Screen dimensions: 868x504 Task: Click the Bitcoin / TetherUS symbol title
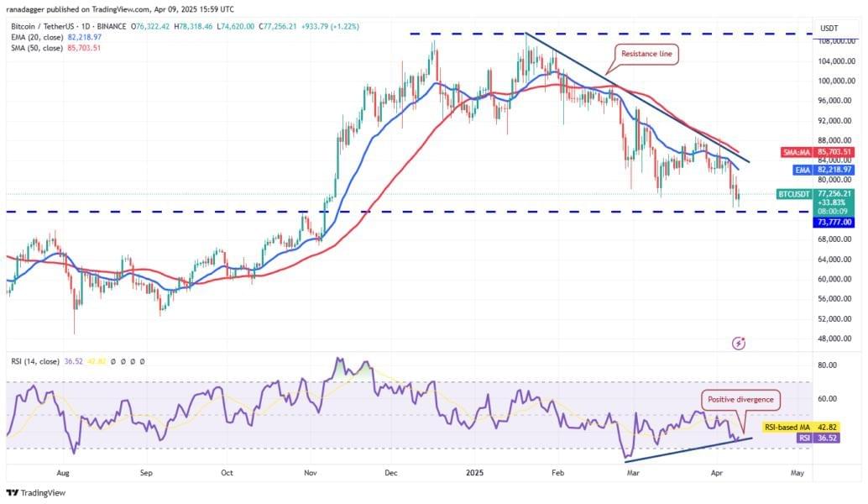point(46,27)
